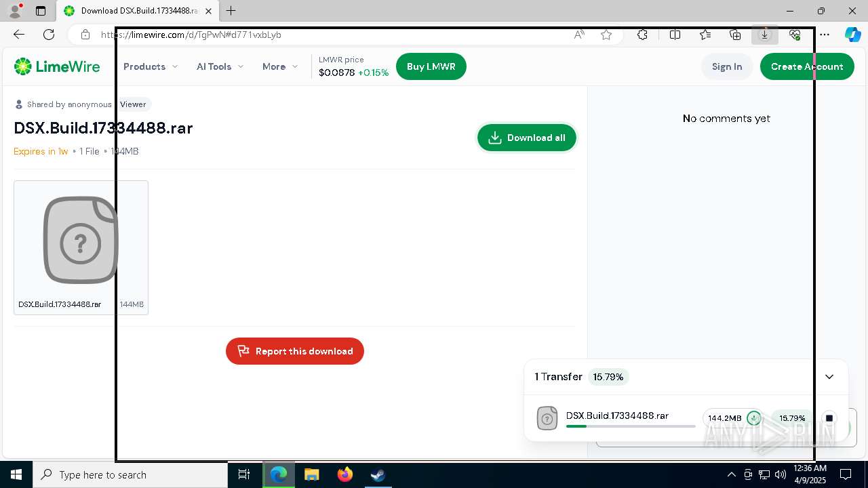Viewport: 868px width, 488px height.
Task: Open split screen view
Action: tap(675, 35)
